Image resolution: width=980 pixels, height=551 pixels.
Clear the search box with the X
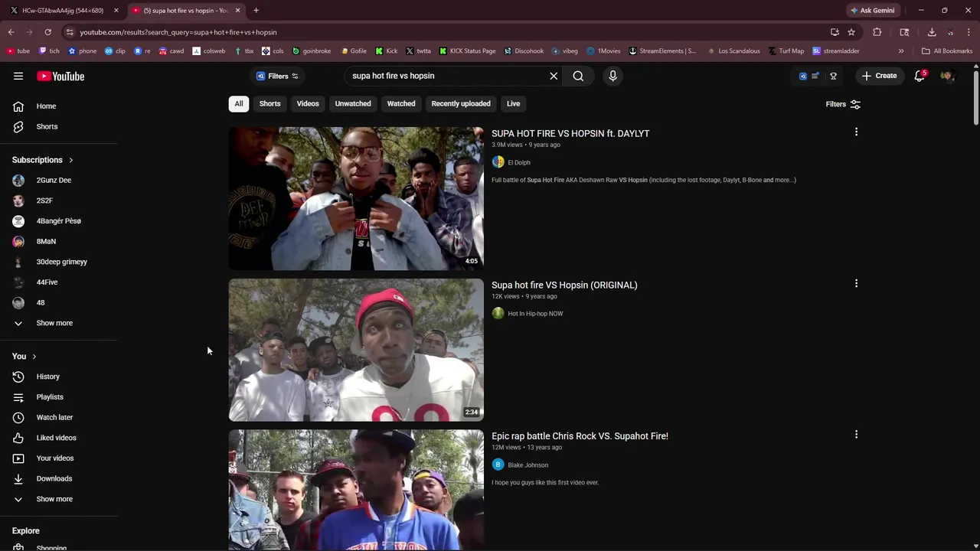[554, 76]
